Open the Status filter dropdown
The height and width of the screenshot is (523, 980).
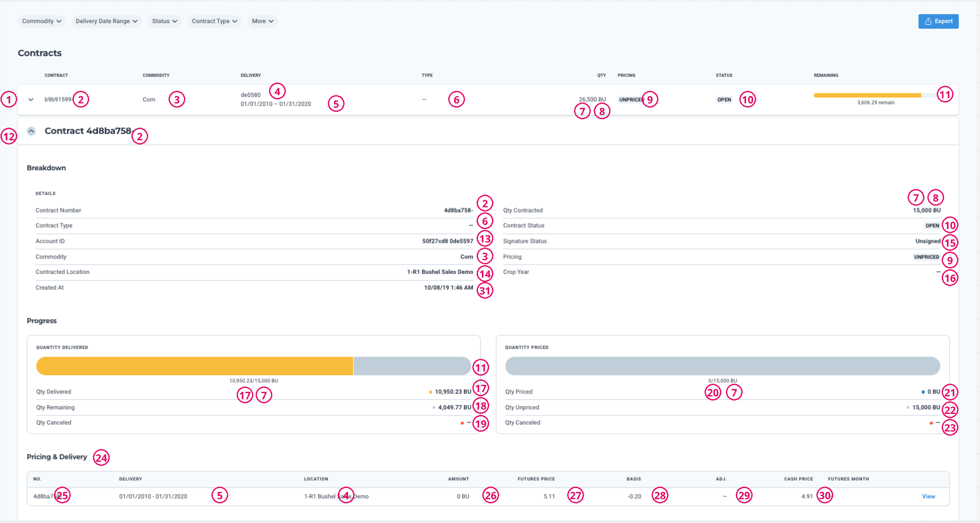[x=164, y=21]
